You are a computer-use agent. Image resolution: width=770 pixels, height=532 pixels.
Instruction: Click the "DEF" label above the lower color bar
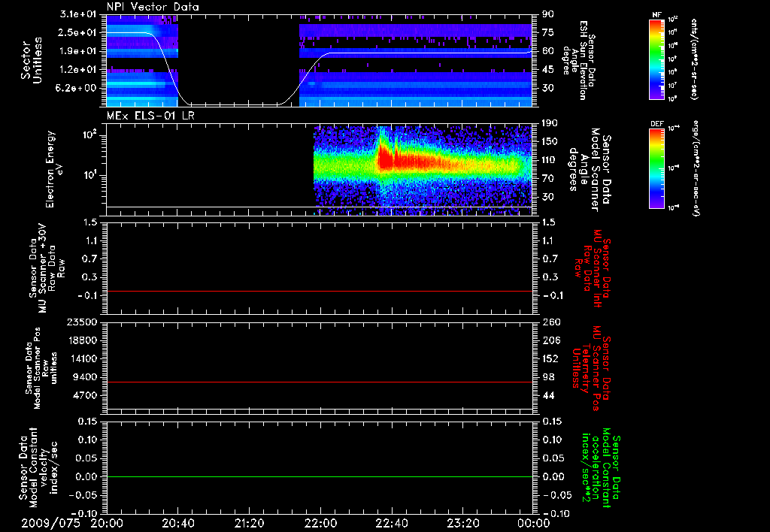[x=657, y=124]
